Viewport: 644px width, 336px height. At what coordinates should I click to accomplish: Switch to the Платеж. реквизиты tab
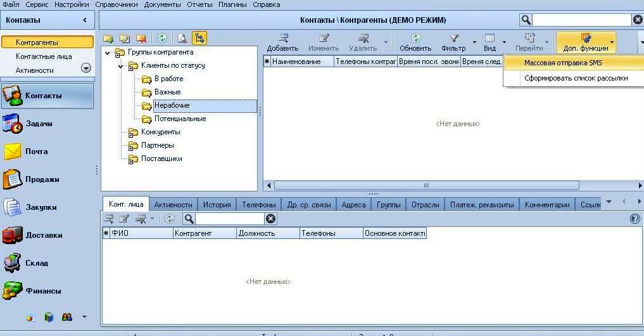[x=482, y=204]
